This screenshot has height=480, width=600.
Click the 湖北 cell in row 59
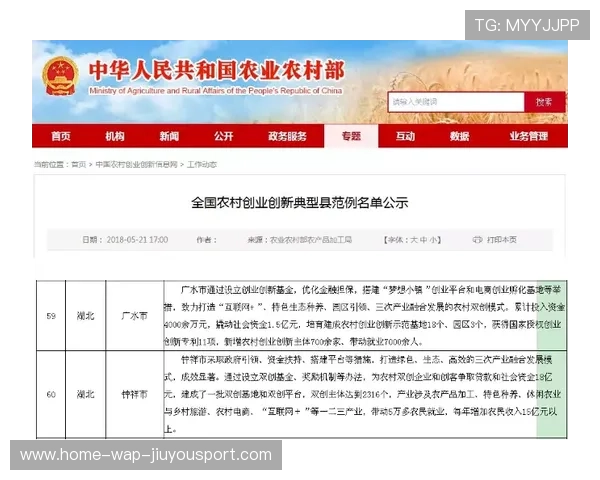click(85, 316)
